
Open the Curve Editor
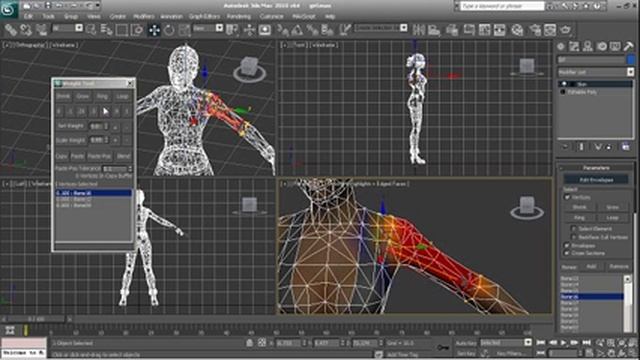tap(484, 29)
